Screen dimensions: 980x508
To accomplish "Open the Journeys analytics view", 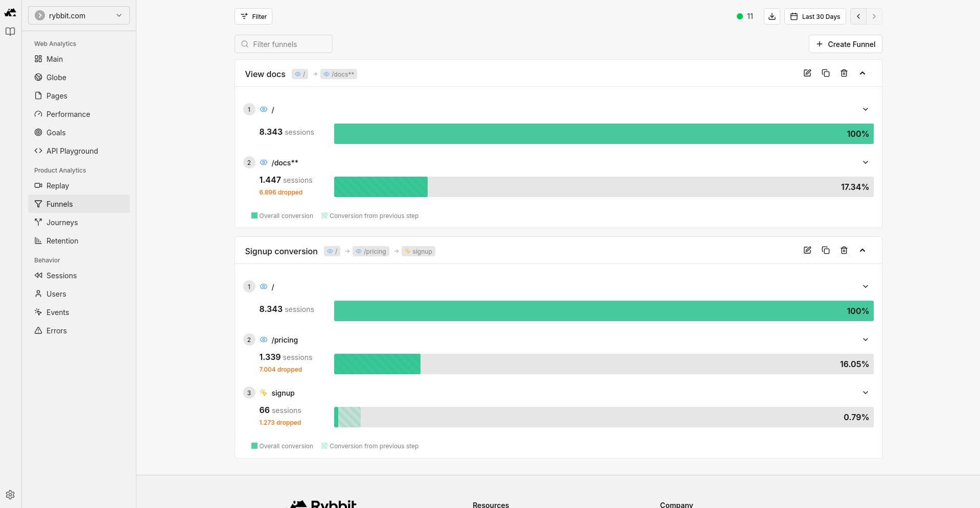I will [x=62, y=222].
